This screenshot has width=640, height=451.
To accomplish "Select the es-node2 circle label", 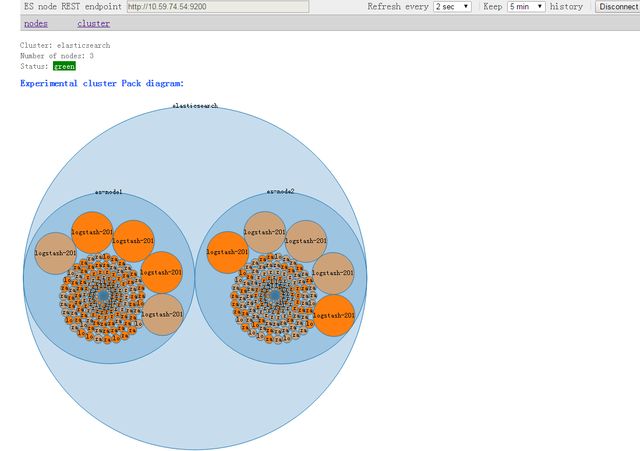I will point(280,191).
